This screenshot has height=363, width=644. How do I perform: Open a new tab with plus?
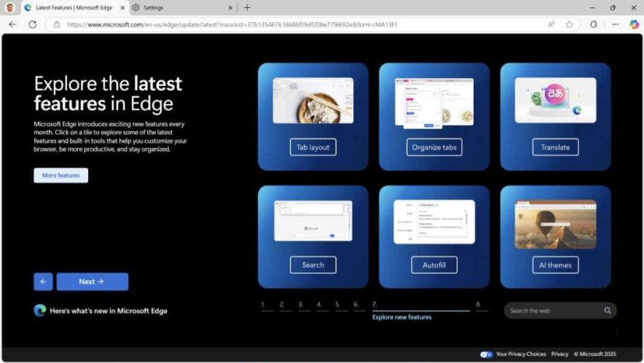(247, 7)
